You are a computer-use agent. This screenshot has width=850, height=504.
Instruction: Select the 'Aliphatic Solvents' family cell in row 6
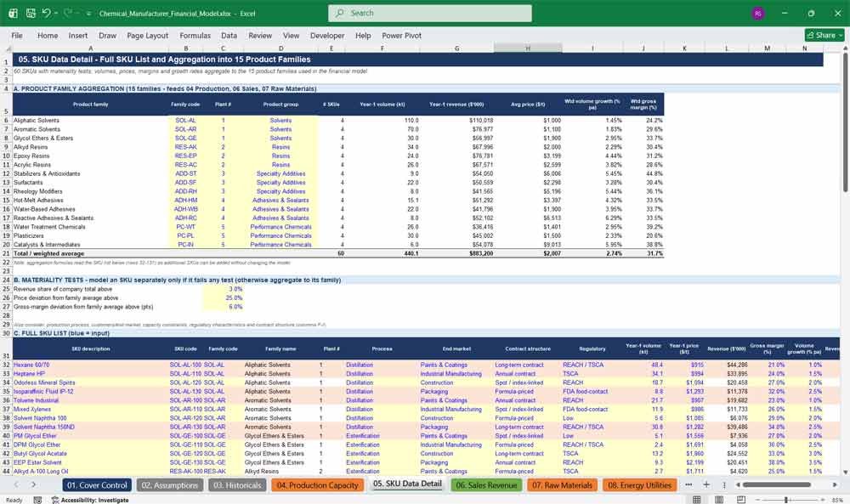tap(91, 121)
